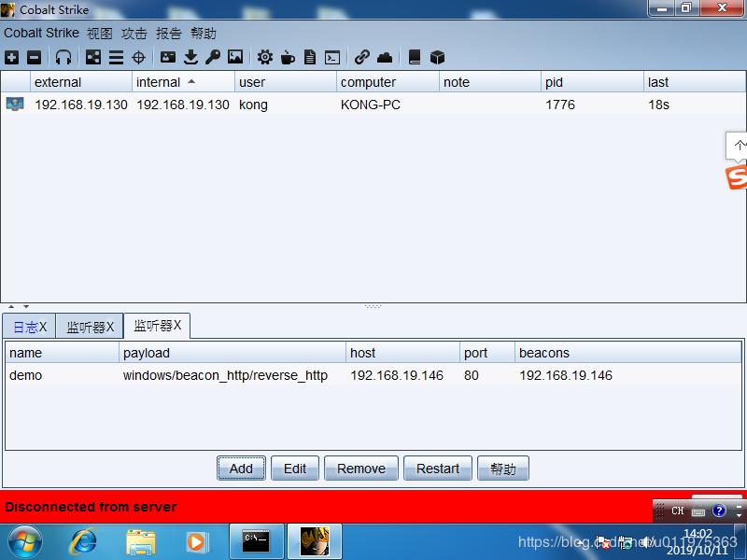Click the headphones Listeners toolbar icon
The image size is (747, 560).
pyautogui.click(x=63, y=57)
